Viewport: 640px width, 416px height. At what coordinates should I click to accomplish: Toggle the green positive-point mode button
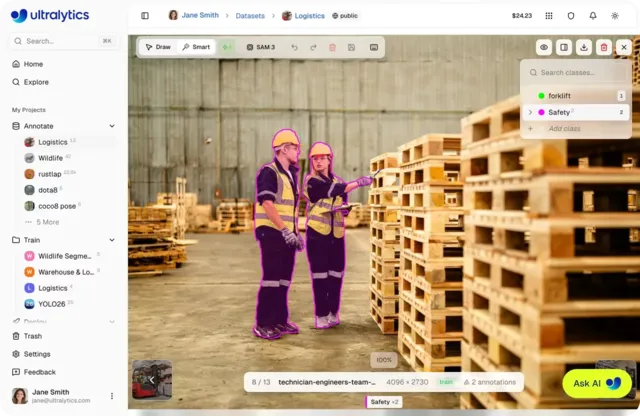coord(227,47)
